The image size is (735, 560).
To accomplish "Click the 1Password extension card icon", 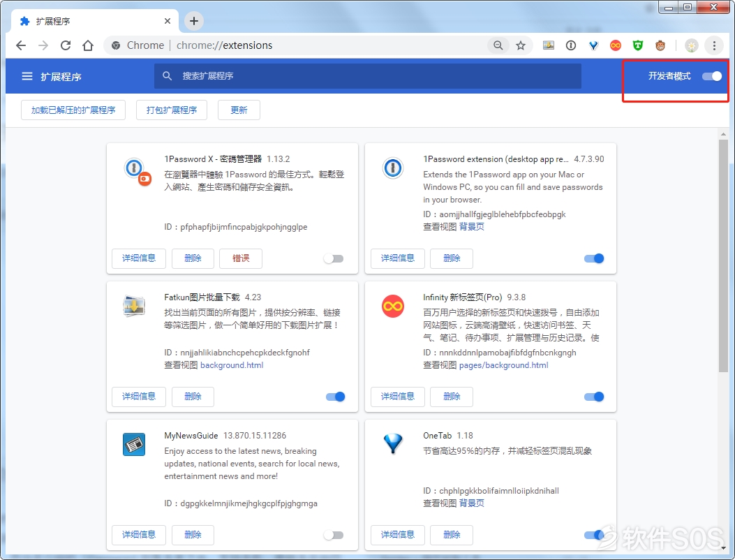I will coord(393,168).
